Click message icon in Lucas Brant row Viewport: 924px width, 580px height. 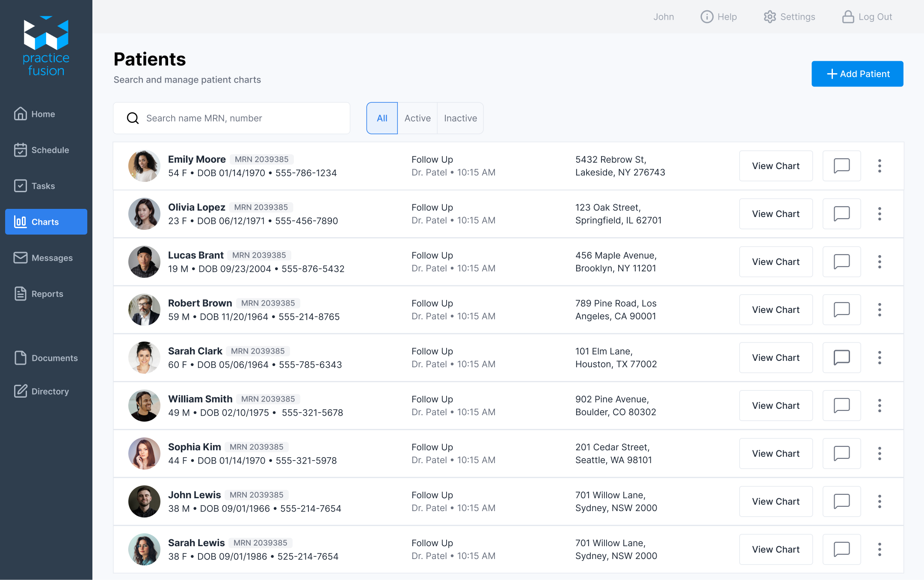[841, 262]
